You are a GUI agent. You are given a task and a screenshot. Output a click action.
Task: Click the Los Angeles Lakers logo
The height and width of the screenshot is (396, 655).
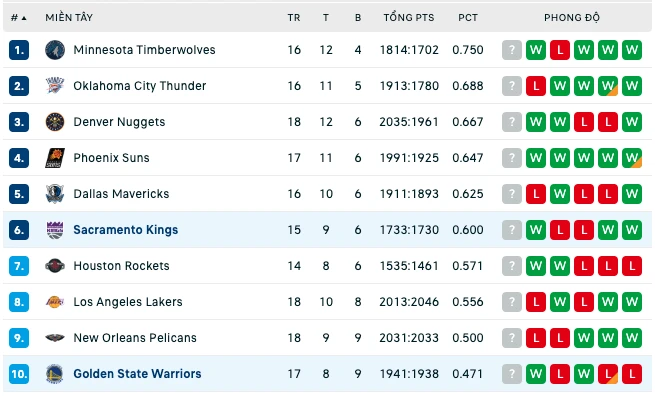coord(55,302)
